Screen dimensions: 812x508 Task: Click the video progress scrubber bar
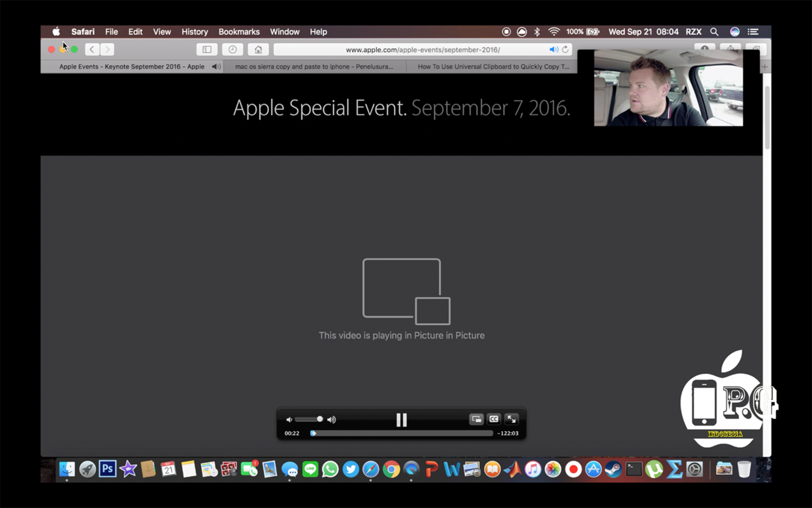[x=402, y=433]
